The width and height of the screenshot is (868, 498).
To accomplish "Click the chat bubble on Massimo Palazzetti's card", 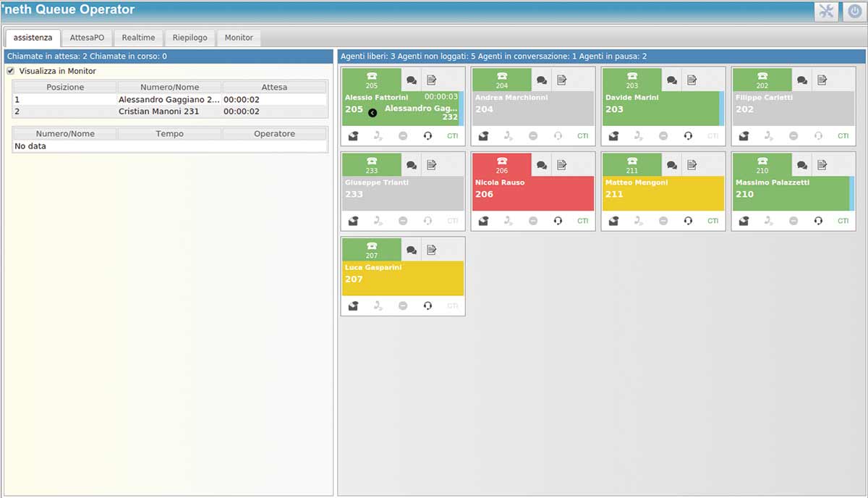I will pyautogui.click(x=801, y=165).
